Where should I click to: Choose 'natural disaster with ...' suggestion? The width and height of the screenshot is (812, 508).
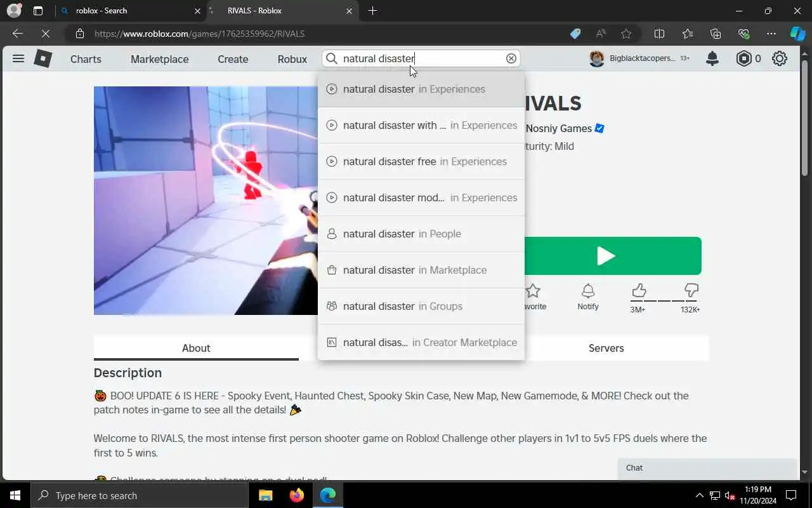coord(421,125)
